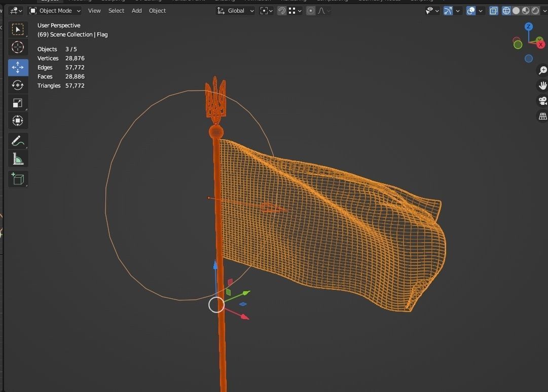Click the blue plane handle of move gizmo
This screenshot has height=392, width=548.
242,304
